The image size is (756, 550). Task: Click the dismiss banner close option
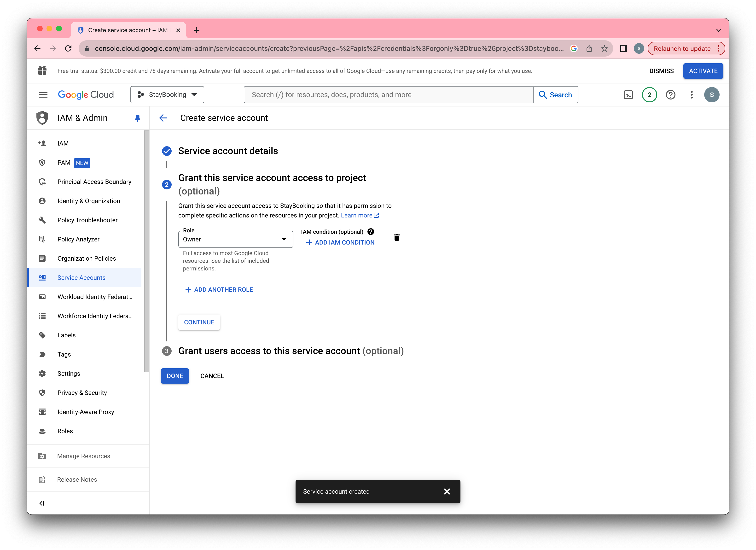click(662, 71)
